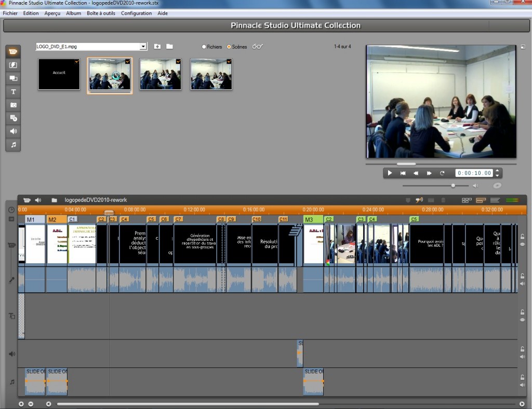Expand the LOGO_DVD_E1.mpg file dropdown
Viewport: 532px width, 409px height.
(143, 47)
